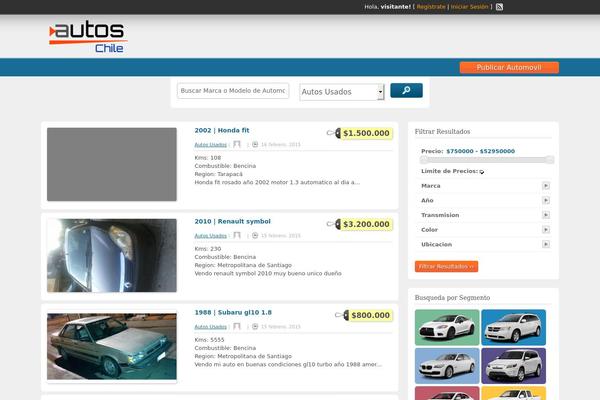Click the maximum price slider handle
This screenshot has height=400, width=600.
pos(549,160)
